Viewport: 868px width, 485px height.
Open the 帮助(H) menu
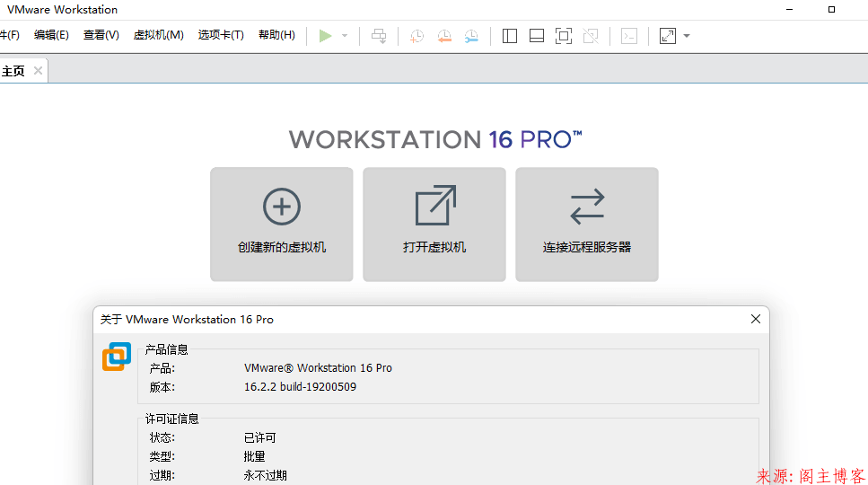(276, 35)
